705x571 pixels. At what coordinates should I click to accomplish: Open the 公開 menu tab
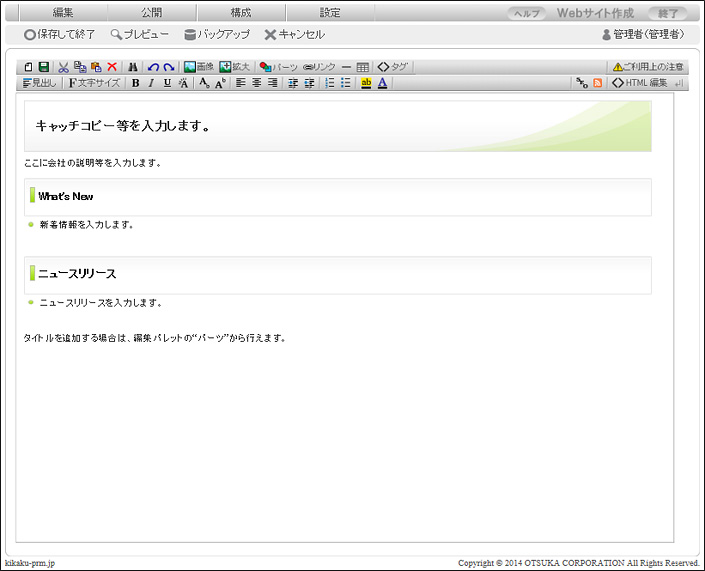152,13
